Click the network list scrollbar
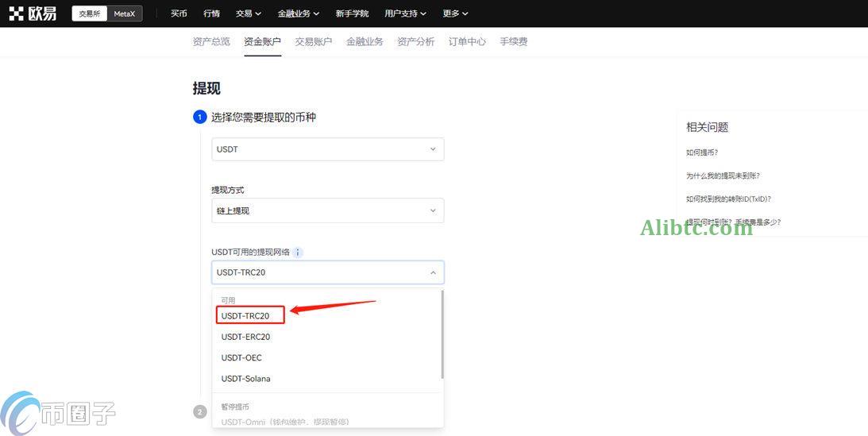The image size is (868, 436). [442, 335]
